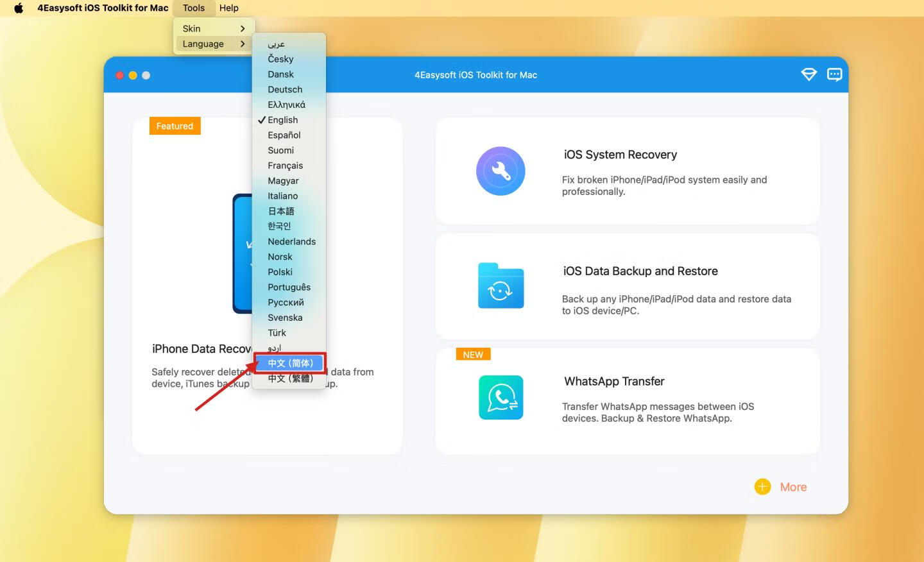The image size is (924, 562).
Task: Click the Featured badge
Action: pos(175,126)
